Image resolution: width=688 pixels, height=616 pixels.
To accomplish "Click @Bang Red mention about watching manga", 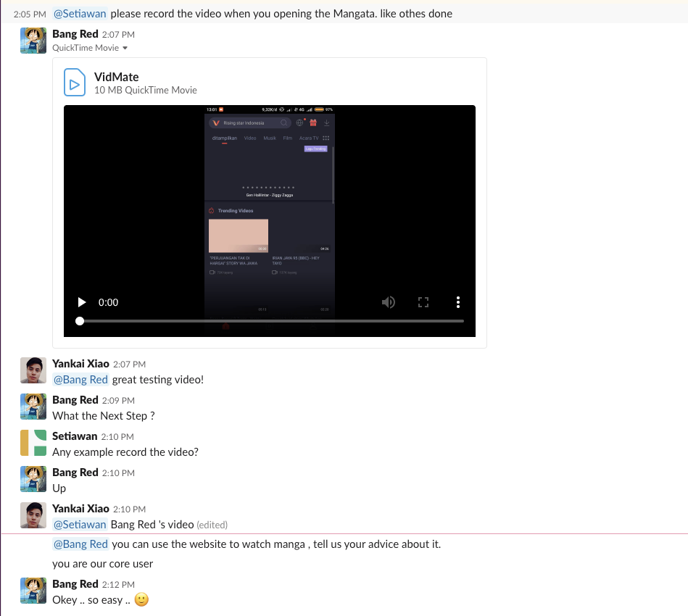I will tap(80, 544).
